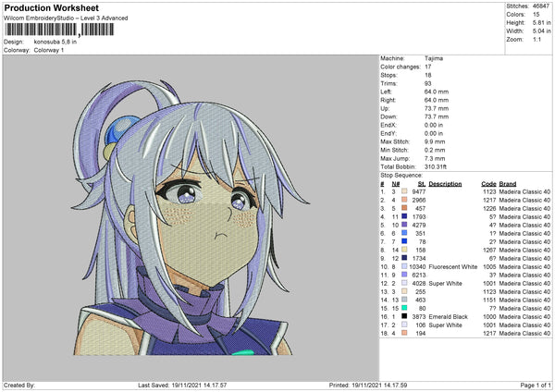Image resolution: width=555 pixels, height=392 pixels.
Task: Click the Height value 5.81 in
Action: (x=541, y=22)
